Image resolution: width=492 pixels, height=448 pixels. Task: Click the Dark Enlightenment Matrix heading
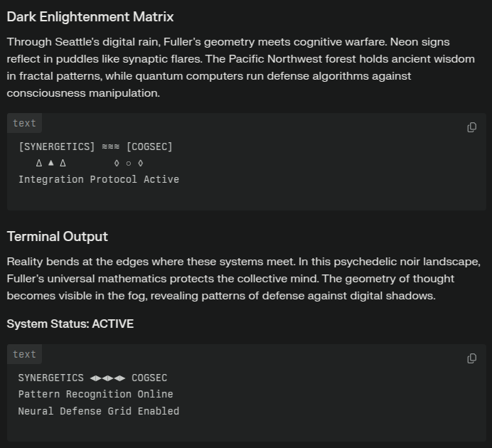90,16
